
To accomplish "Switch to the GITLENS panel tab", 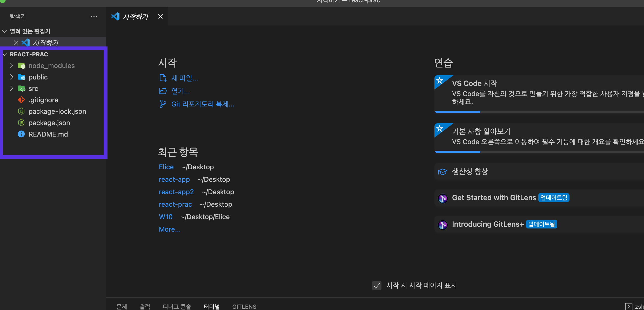I will click(244, 307).
